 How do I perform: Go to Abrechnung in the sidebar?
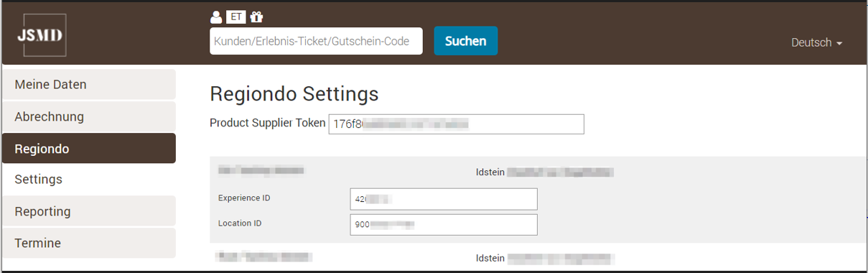[88, 116]
